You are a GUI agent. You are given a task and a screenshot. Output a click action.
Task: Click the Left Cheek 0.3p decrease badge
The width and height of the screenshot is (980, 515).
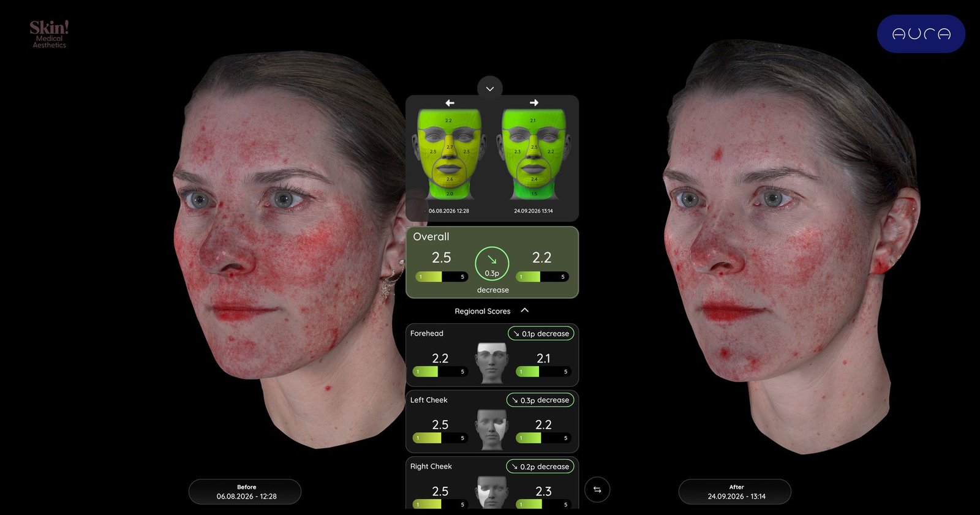[540, 400]
